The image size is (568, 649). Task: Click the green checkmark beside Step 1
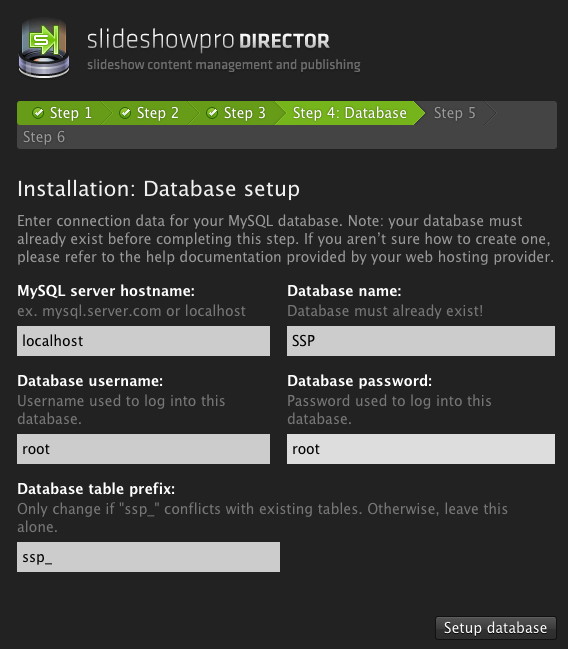pyautogui.click(x=38, y=113)
